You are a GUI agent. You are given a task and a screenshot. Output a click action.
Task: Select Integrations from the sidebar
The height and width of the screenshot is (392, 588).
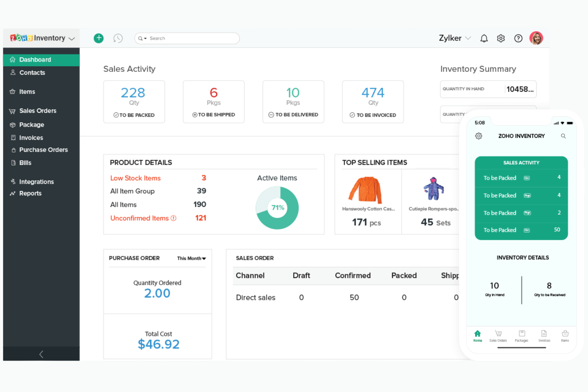[x=36, y=182]
